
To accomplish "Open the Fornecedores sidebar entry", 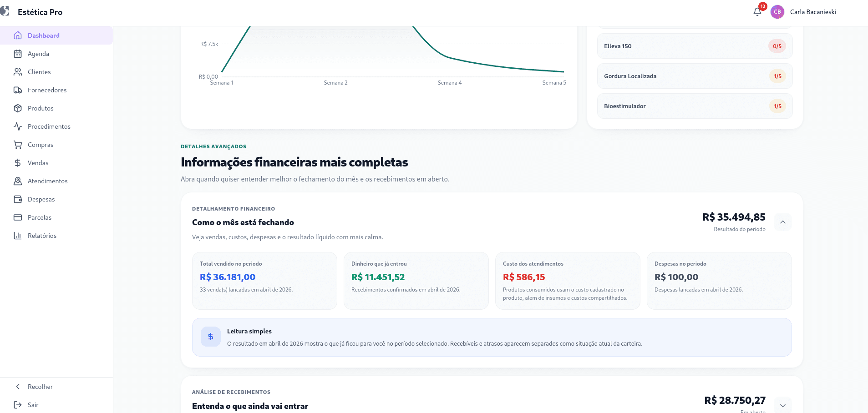I will point(56,90).
